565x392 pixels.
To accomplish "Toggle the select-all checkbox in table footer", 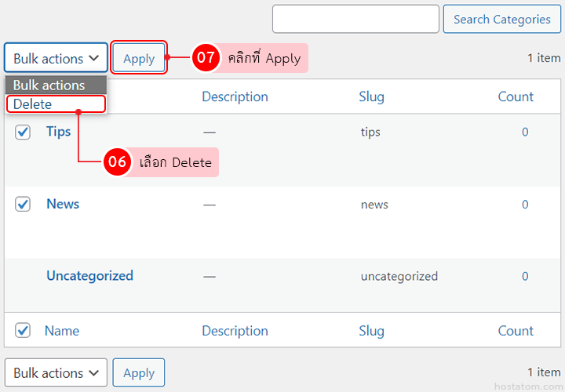I will (23, 331).
